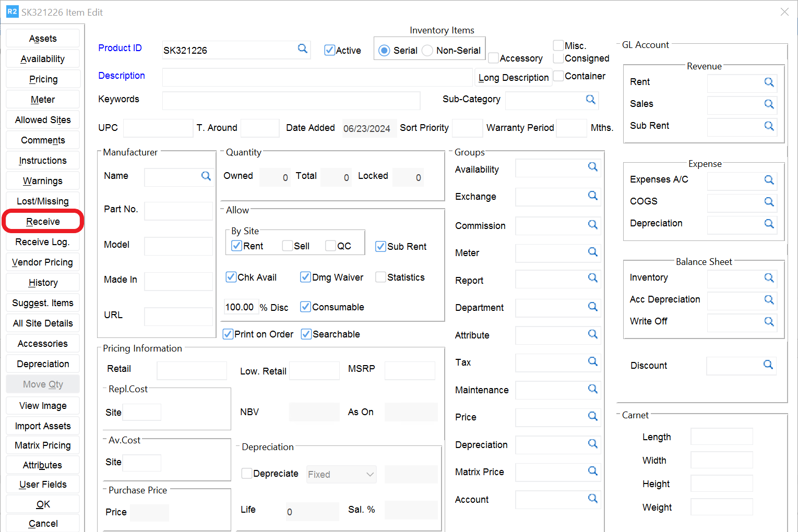Search Expenses A/C GL account
Screen dimensions: 798x532
[x=769, y=180]
